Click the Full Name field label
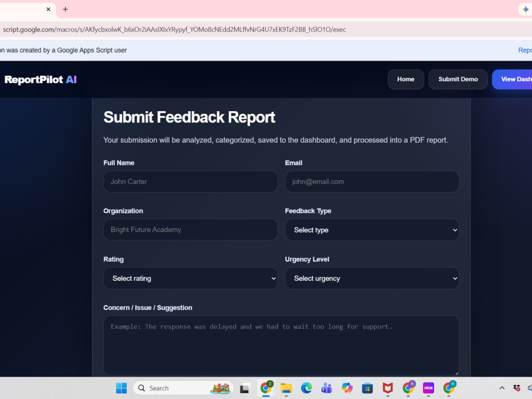The height and width of the screenshot is (399, 532). click(x=119, y=163)
